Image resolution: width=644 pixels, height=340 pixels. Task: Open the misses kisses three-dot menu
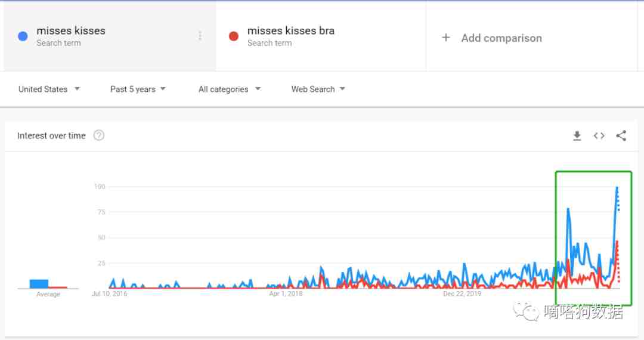point(200,36)
